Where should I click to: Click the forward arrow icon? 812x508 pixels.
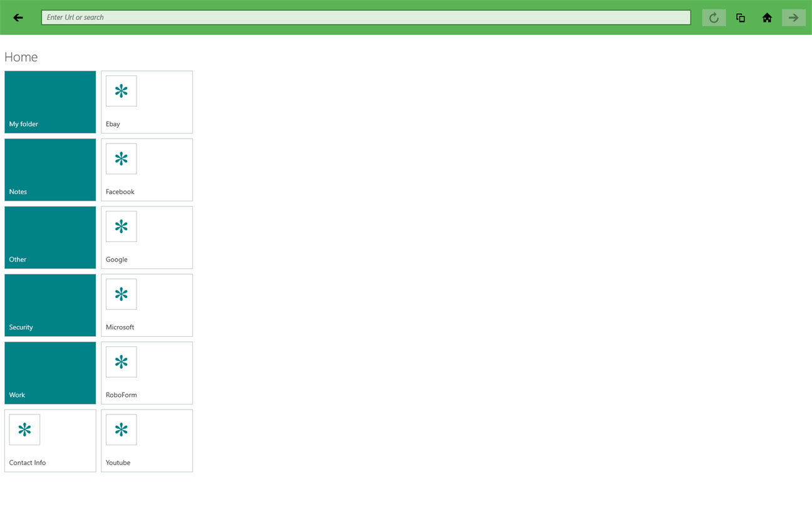[x=794, y=18]
